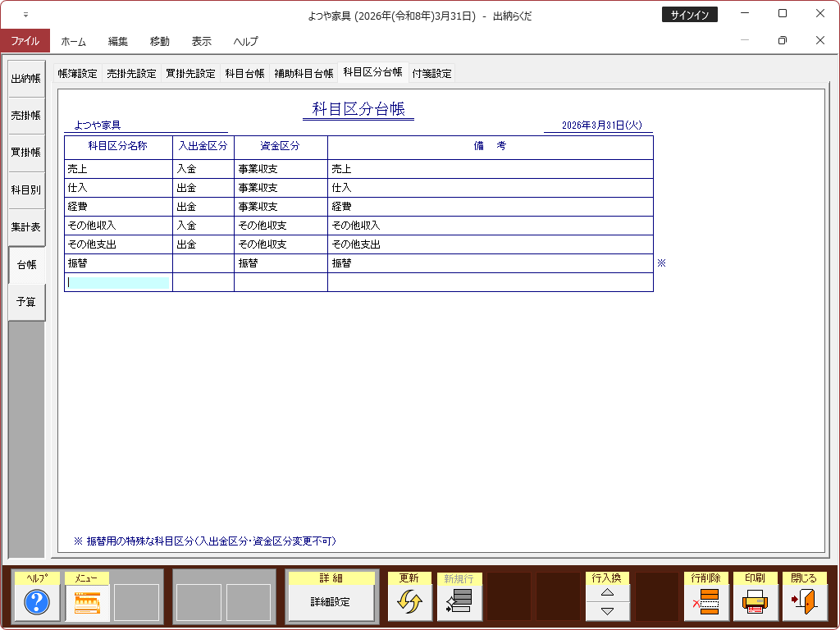Click the Delete Row icon
This screenshot has width=840, height=630.
click(705, 603)
